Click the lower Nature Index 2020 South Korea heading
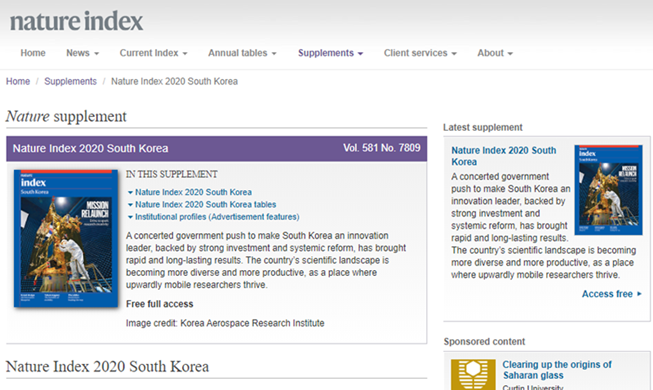 click(107, 367)
